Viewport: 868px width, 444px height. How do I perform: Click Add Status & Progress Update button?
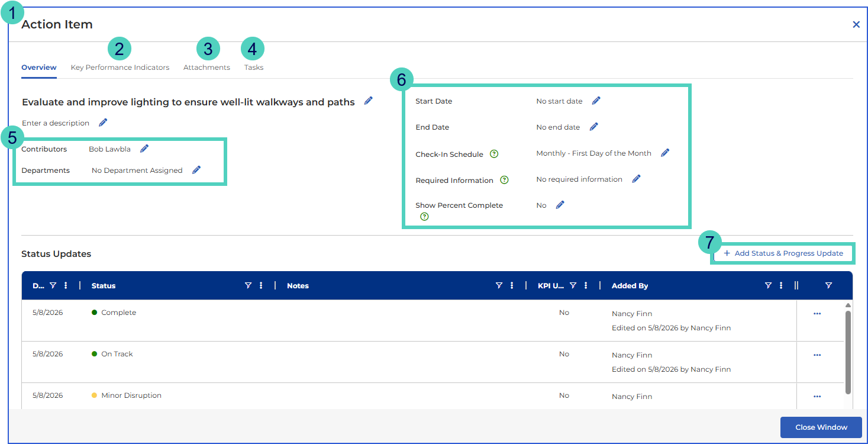click(x=783, y=253)
